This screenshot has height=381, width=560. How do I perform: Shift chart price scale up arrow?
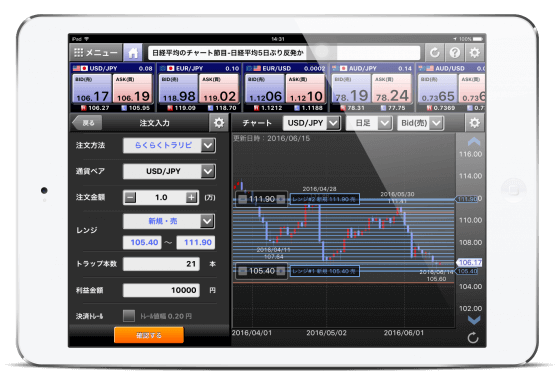pyautogui.click(x=474, y=142)
